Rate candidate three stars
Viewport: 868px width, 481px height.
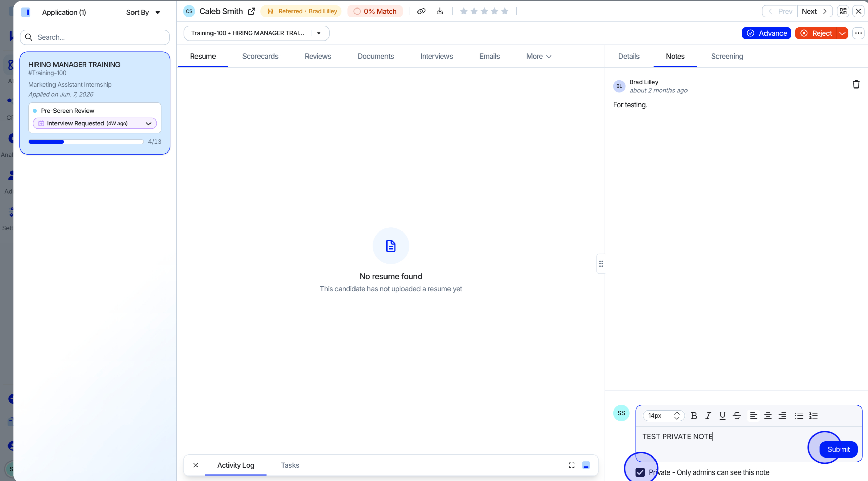[x=484, y=11]
